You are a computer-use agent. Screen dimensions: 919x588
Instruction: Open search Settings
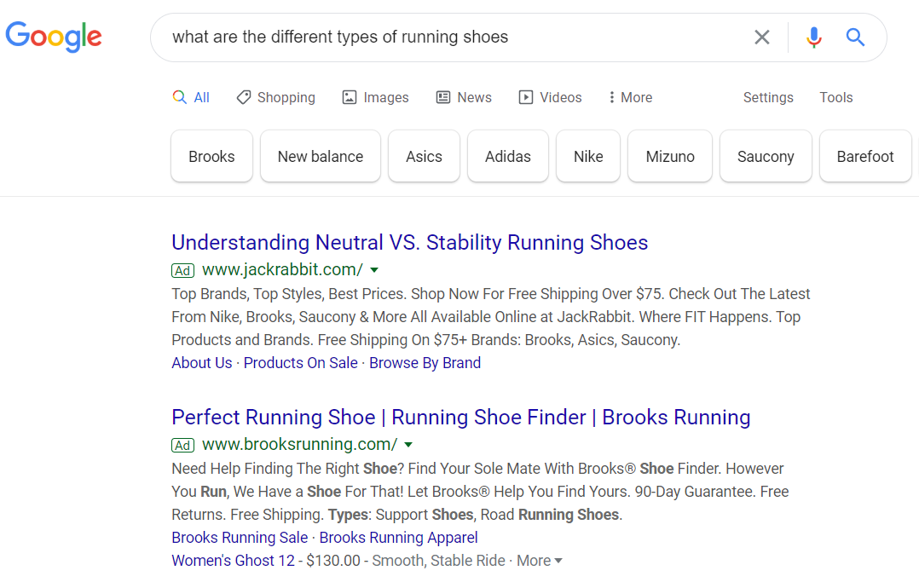click(768, 97)
